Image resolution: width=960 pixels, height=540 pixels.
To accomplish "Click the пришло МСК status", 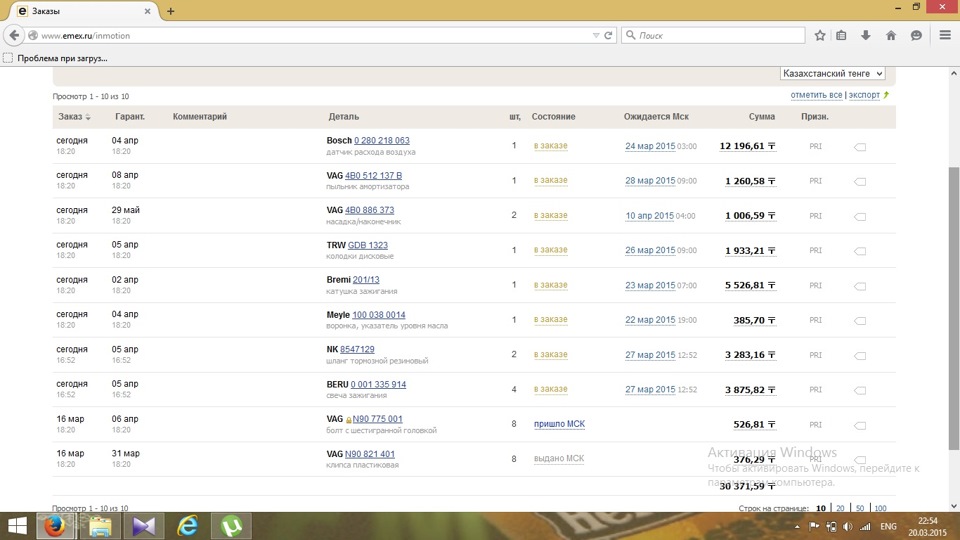I will pos(559,424).
